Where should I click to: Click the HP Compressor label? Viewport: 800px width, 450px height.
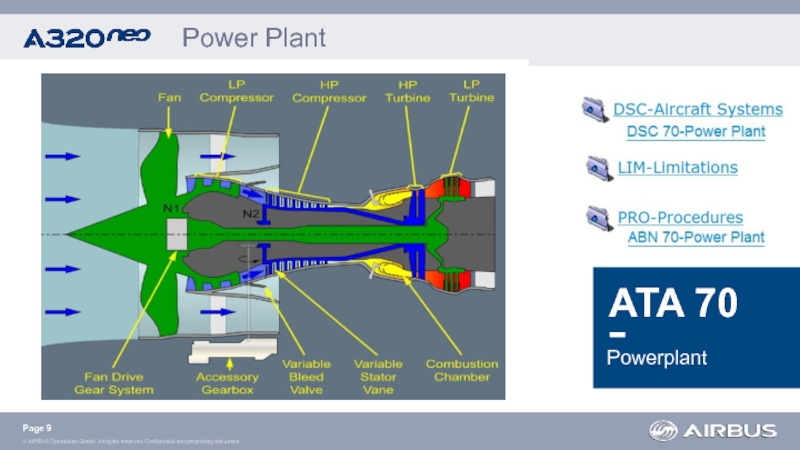326,90
